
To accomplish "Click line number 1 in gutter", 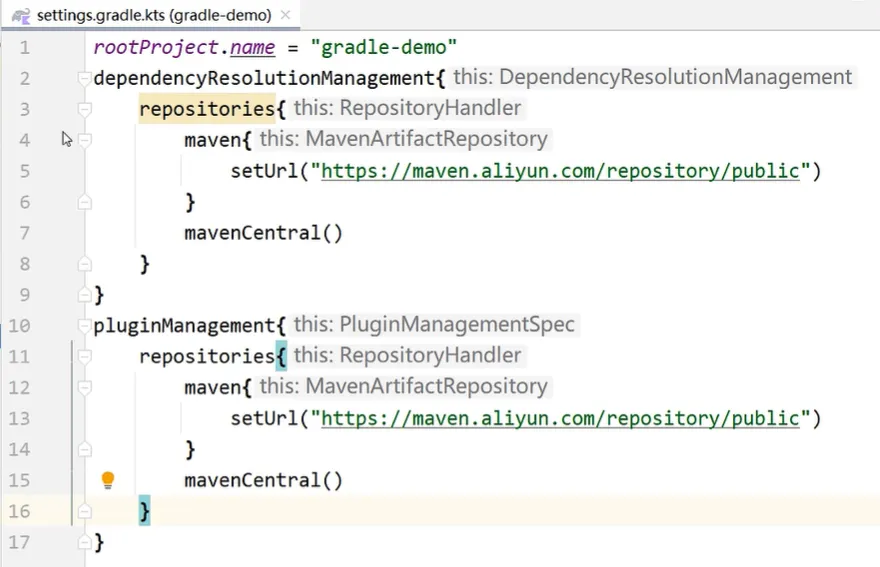I will (25, 47).
